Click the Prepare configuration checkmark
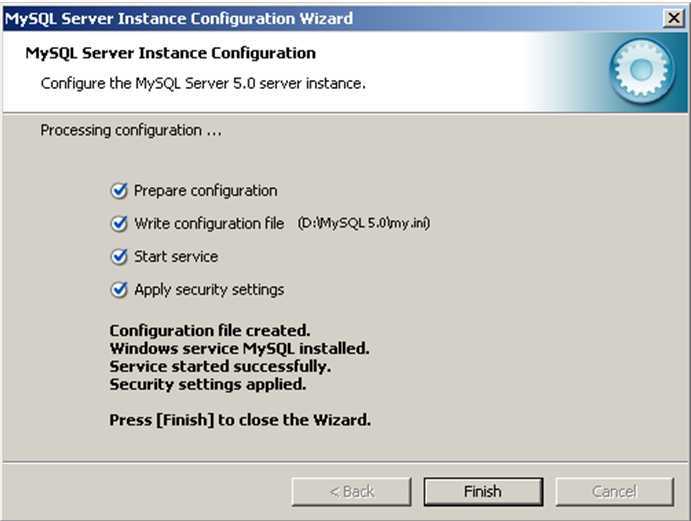 [x=120, y=190]
